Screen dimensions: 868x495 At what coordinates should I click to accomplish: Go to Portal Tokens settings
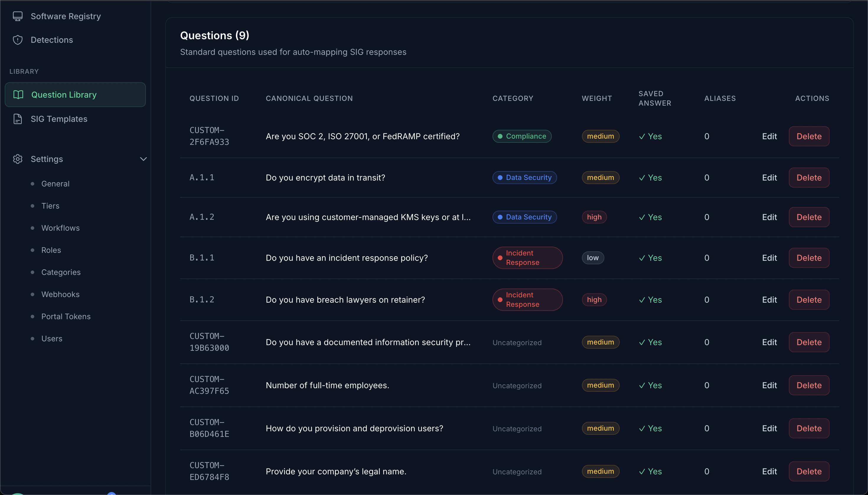(66, 316)
